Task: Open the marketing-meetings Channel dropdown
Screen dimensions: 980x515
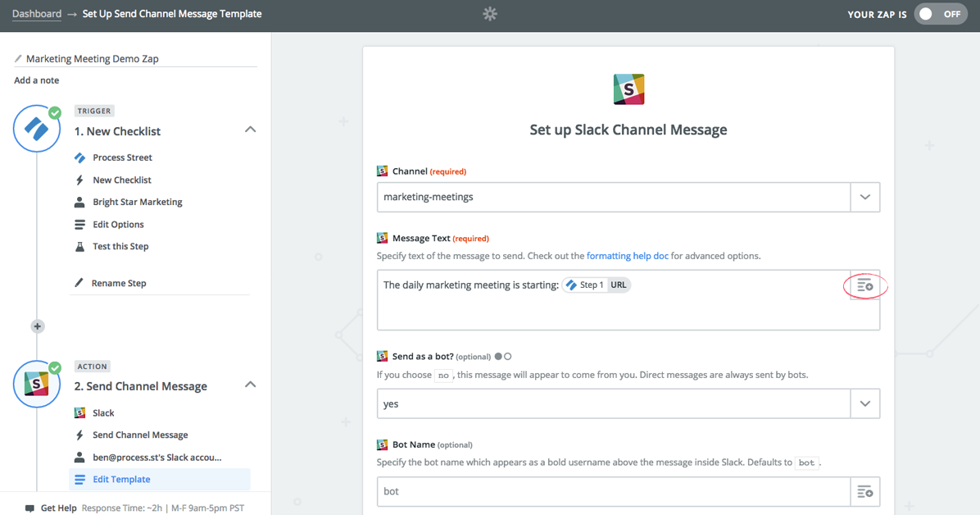Action: (865, 197)
